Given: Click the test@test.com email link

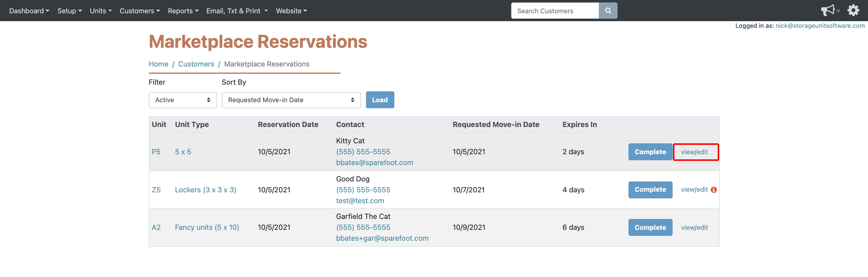Looking at the screenshot, I should click(360, 201).
